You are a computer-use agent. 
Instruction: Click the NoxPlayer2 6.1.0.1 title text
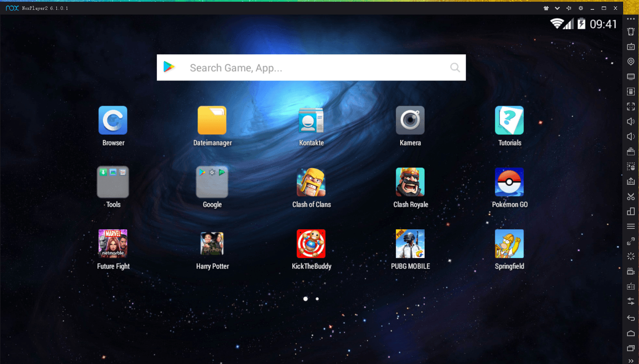click(x=45, y=8)
